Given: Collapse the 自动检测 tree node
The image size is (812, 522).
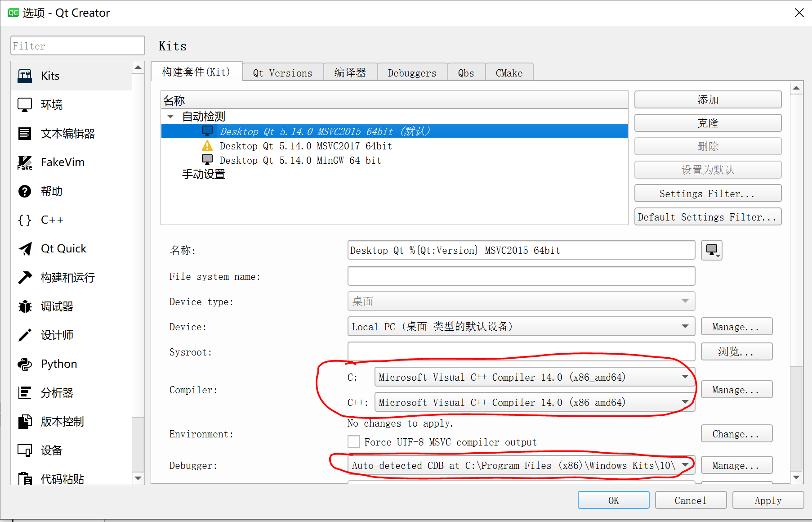Looking at the screenshot, I should 170,116.
